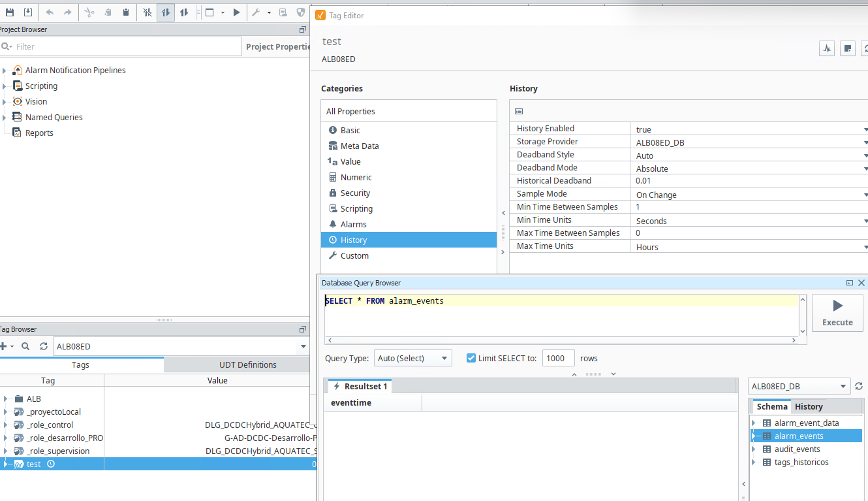Click the wrench Tools icon in toolbar
868x501 pixels.
tap(256, 12)
